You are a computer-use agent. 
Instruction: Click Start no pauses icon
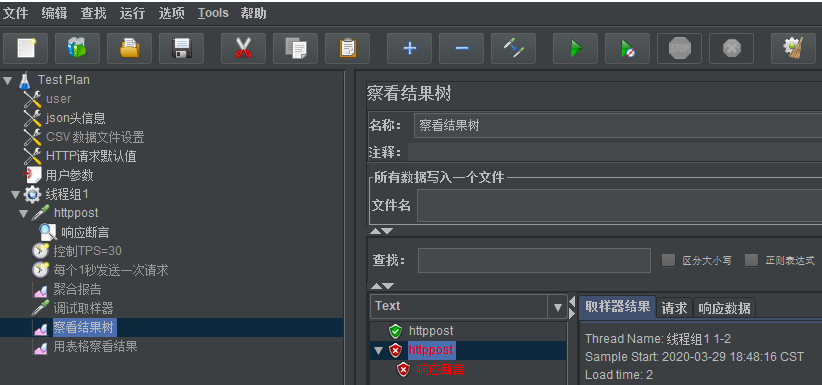tap(628, 49)
